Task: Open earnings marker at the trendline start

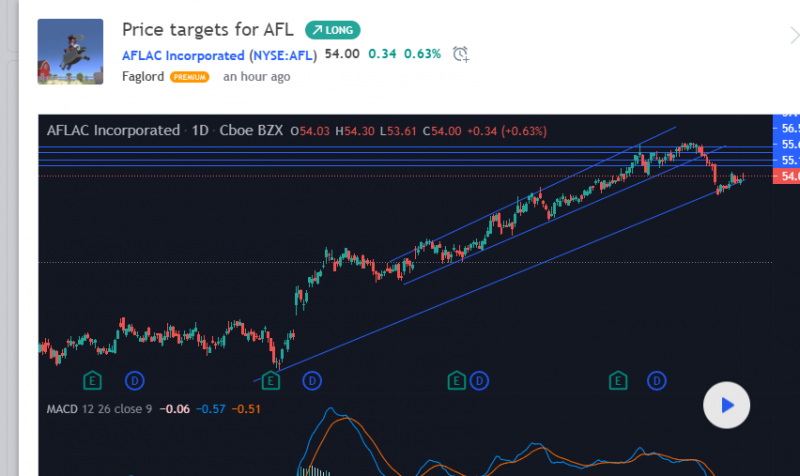Action: pyautogui.click(x=270, y=380)
